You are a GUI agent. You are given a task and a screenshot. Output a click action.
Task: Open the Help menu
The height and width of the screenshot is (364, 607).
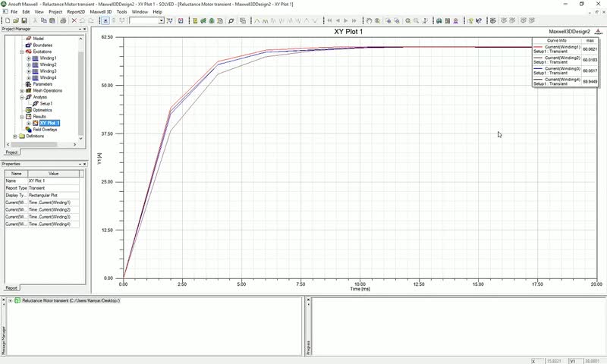tap(157, 12)
